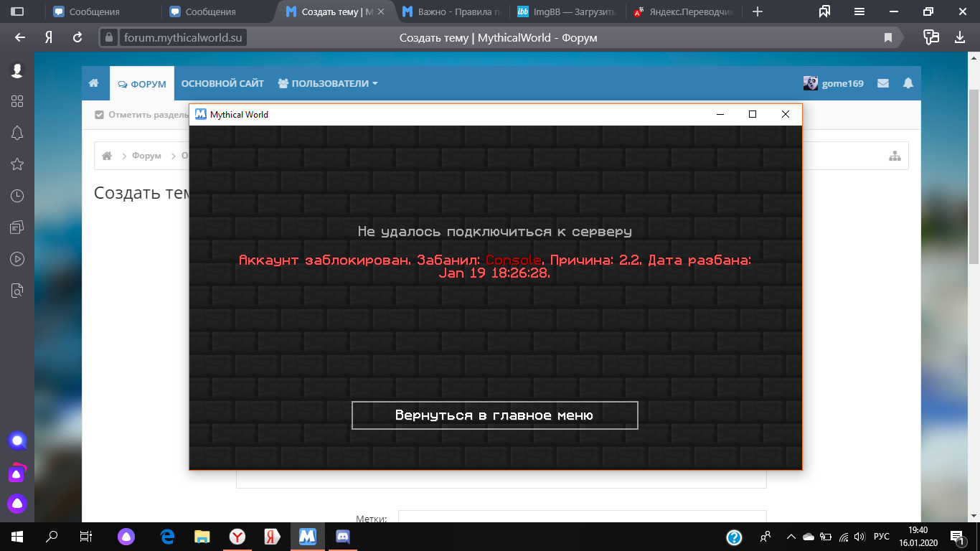Open sidebar user profile icon
This screenshot has height=551, width=980.
point(17,70)
